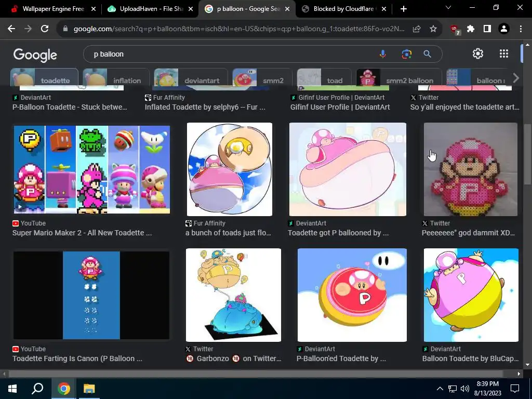
Task: Select the inflation filter chip
Action: click(x=116, y=78)
